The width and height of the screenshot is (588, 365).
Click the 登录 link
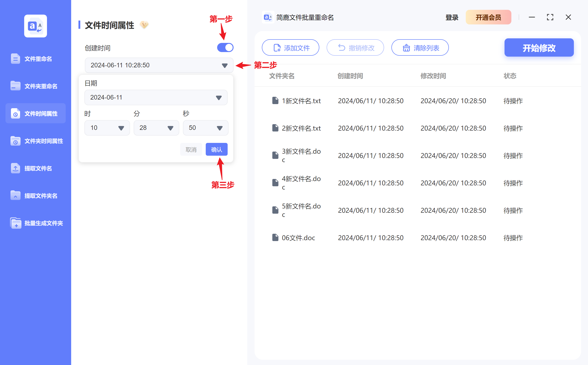tap(452, 17)
